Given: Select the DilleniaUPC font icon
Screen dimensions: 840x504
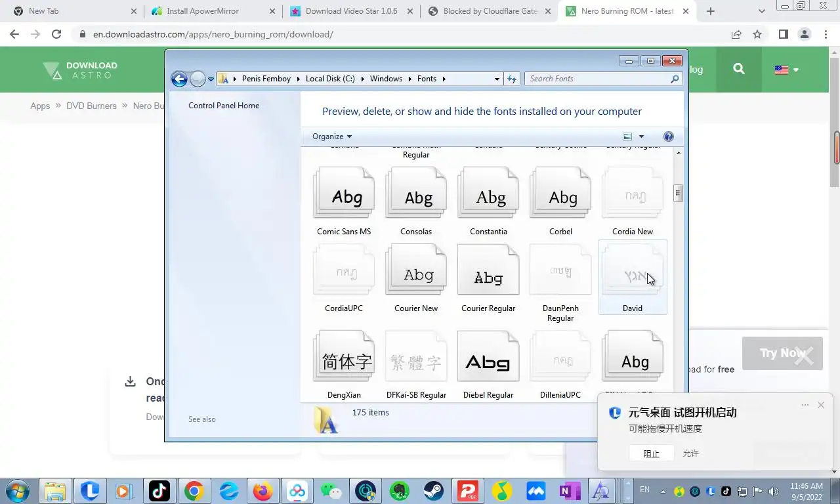Looking at the screenshot, I should 560,356.
